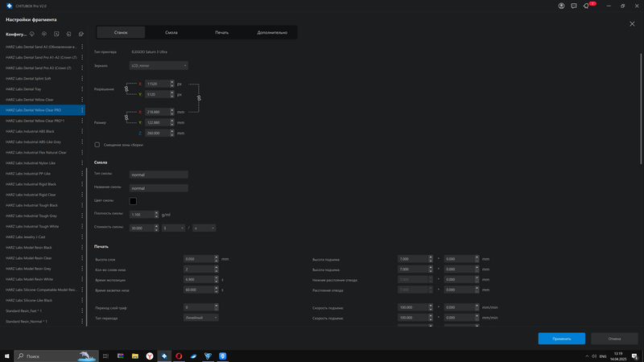This screenshot has height=362, width=644.
Task: Enable the Смещение зоны сборки checkbox
Action: [x=97, y=145]
